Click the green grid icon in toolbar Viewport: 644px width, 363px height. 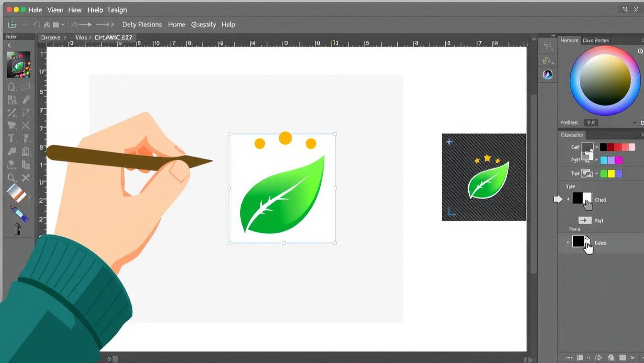[13, 25]
